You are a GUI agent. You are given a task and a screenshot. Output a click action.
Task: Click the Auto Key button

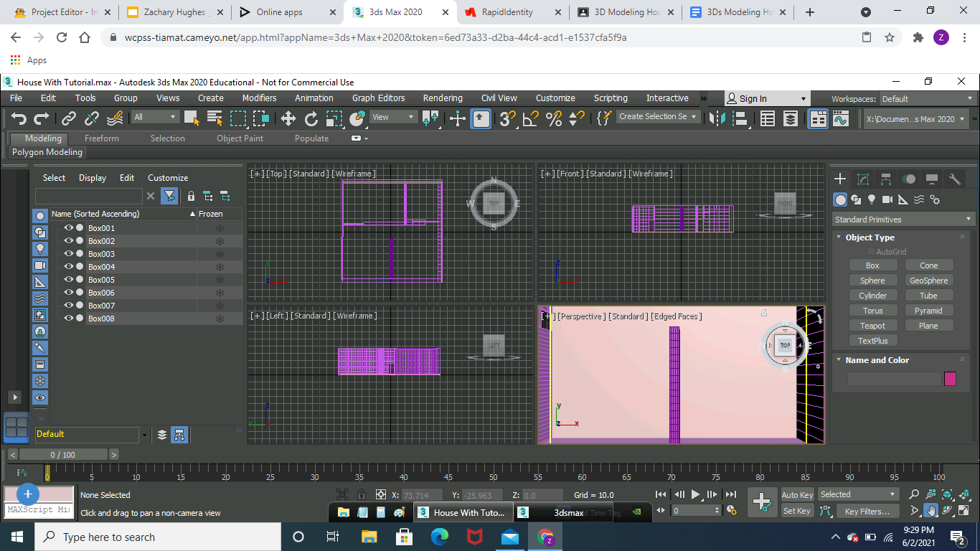[797, 495]
